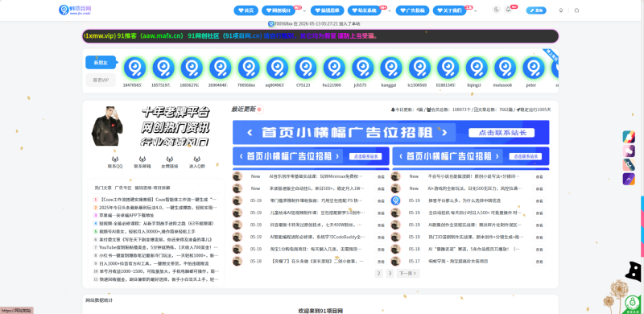Click the pink second icon in the right floating sidebar

click(x=629, y=151)
